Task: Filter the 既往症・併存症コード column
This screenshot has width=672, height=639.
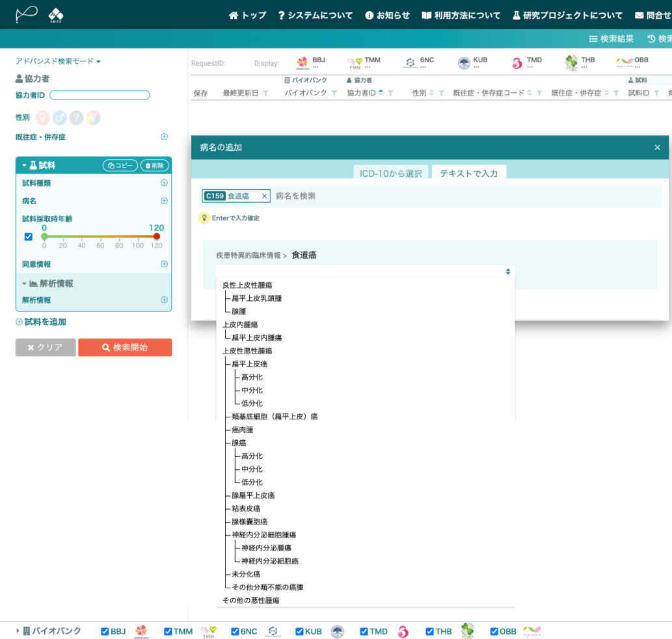Action: (x=539, y=93)
